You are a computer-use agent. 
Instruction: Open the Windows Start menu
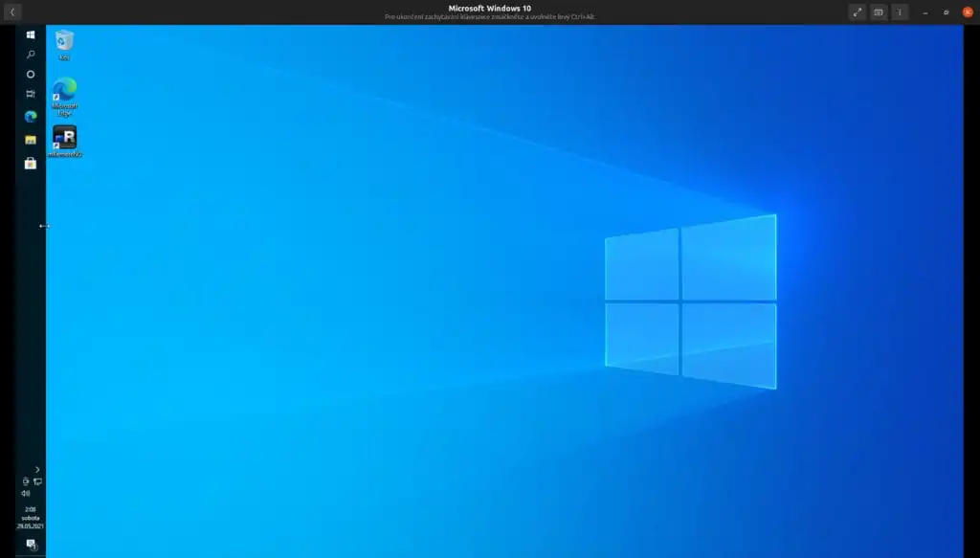pyautogui.click(x=30, y=35)
